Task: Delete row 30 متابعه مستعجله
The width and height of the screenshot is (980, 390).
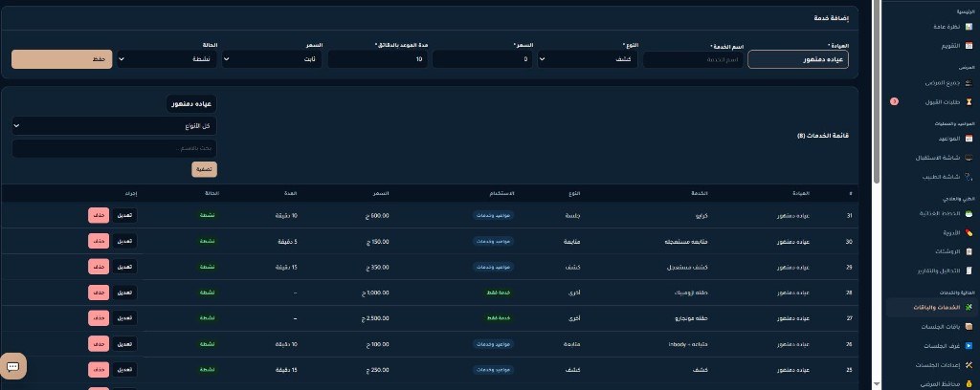Action: pos(99,241)
